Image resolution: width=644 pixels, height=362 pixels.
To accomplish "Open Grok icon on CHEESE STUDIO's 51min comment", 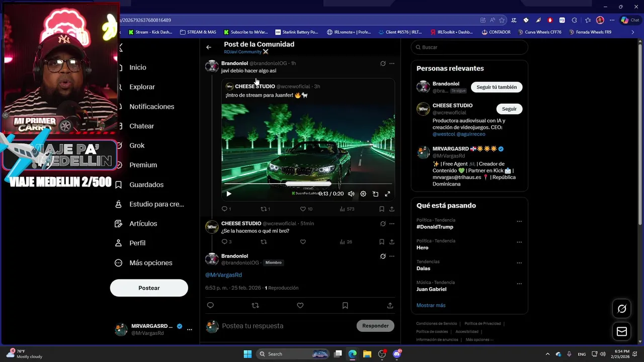I will click(383, 224).
